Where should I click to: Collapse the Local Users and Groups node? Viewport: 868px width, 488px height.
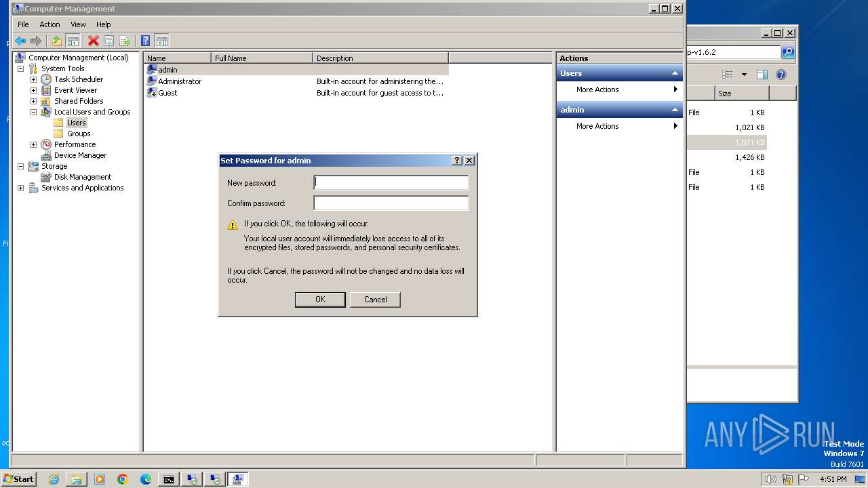[x=33, y=112]
